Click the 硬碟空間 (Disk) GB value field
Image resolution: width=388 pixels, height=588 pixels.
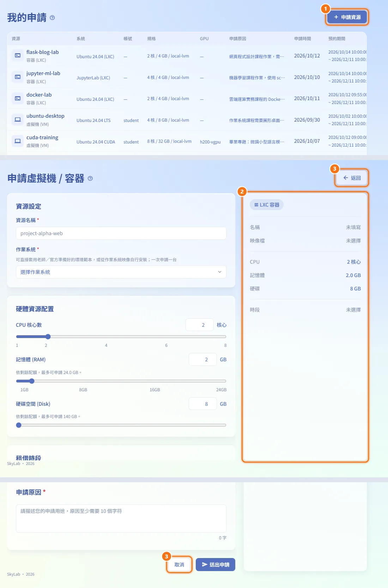tap(203, 404)
